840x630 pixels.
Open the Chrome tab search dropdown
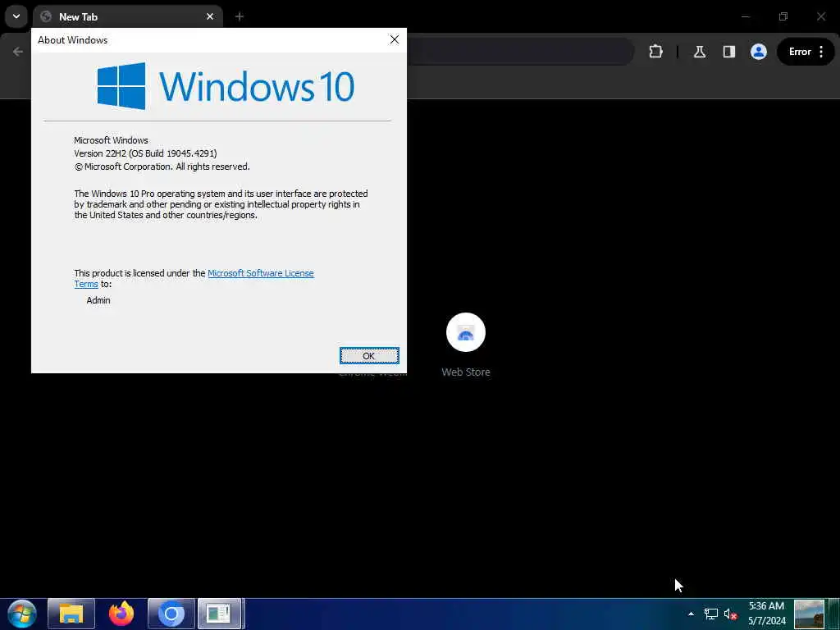point(16,16)
